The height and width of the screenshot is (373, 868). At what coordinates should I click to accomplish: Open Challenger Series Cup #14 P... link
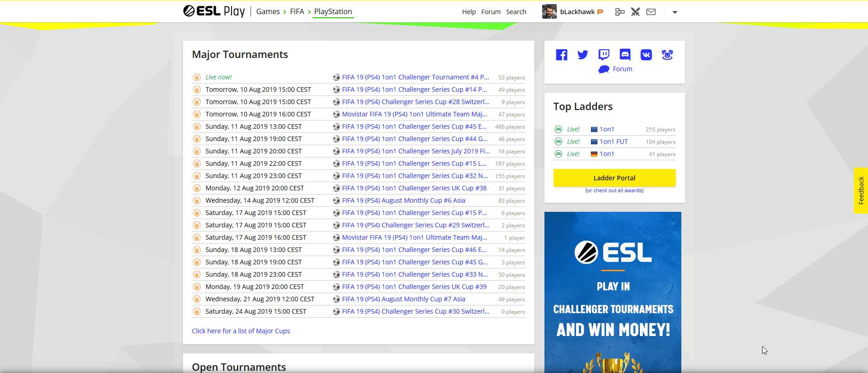(x=414, y=89)
